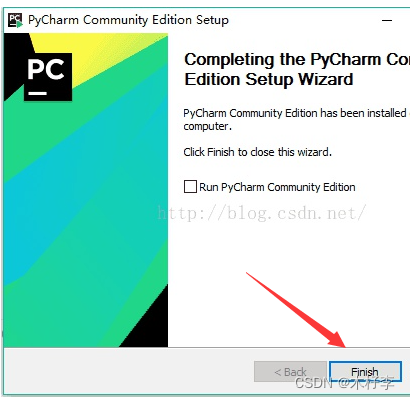
Task: Click the CSDN author watermark at bottom
Action: (x=345, y=383)
